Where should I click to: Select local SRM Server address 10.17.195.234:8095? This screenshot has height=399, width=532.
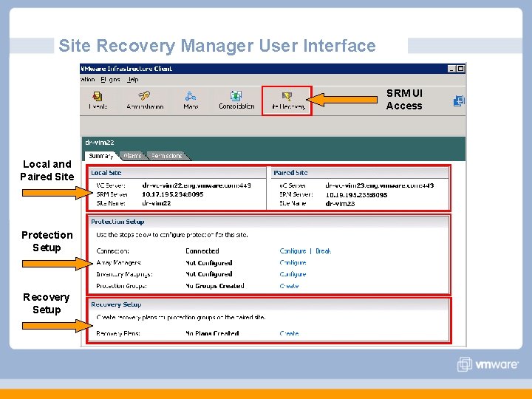click(x=173, y=194)
